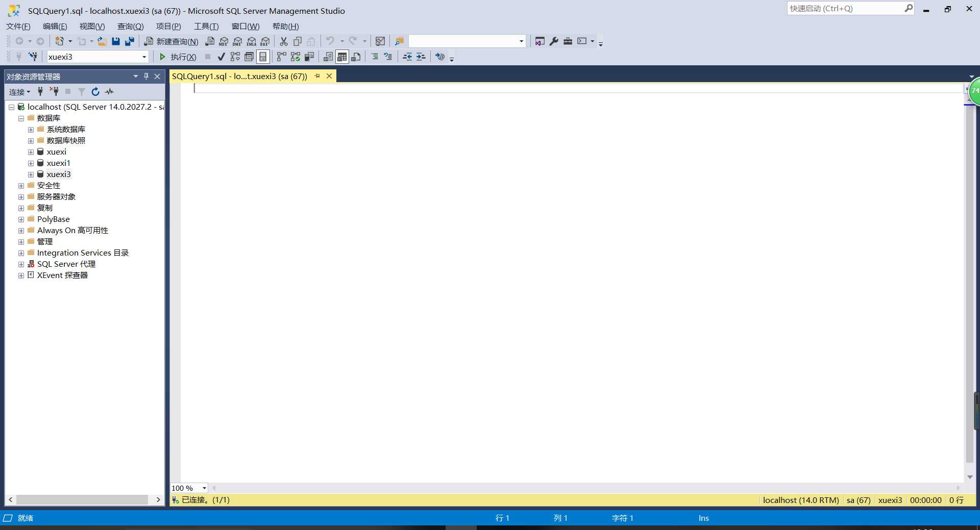The image size is (980, 530).
Task: Click into the 快速启动 search box
Action: tap(846, 9)
